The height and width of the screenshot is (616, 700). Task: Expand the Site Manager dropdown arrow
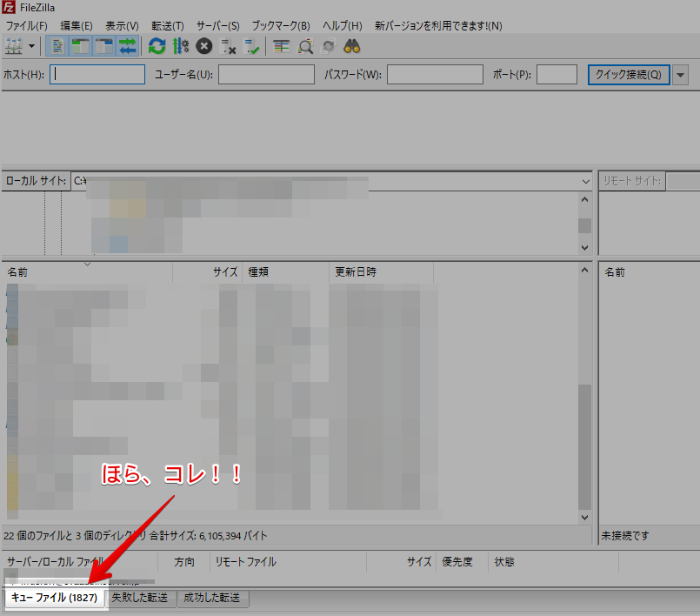[31, 46]
